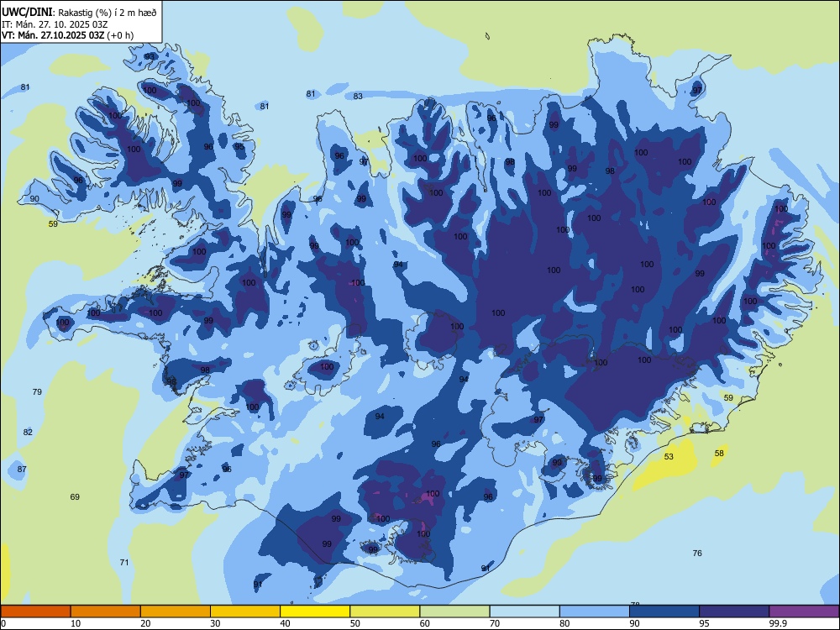Click the title text 'UWC/DINI: Rakastig (%) í 2 m hæð'

(x=79, y=13)
